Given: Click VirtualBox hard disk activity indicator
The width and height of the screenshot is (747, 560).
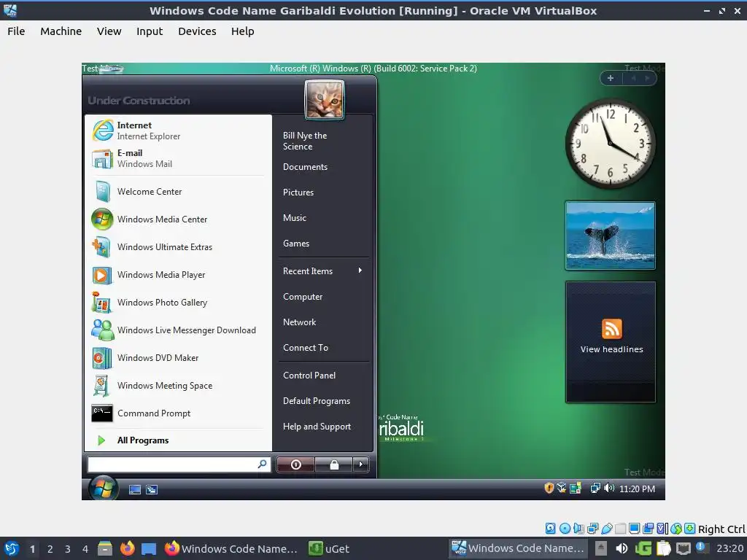Looking at the screenshot, I should tap(551, 528).
